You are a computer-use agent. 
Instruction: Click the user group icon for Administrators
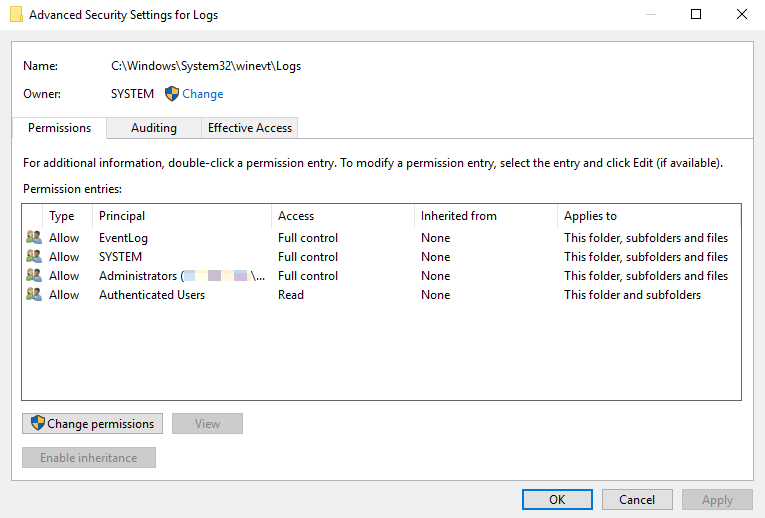(x=34, y=276)
